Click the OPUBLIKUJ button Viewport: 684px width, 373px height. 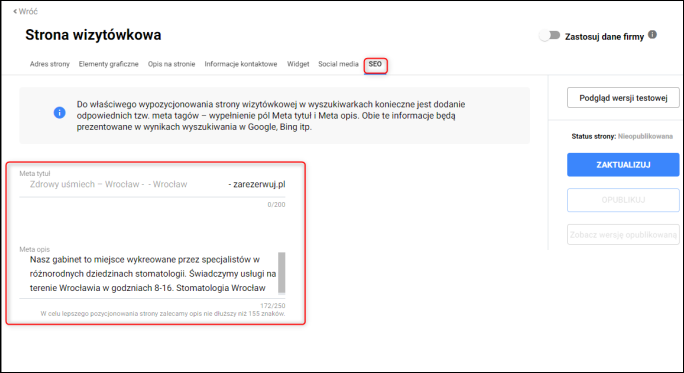click(623, 200)
